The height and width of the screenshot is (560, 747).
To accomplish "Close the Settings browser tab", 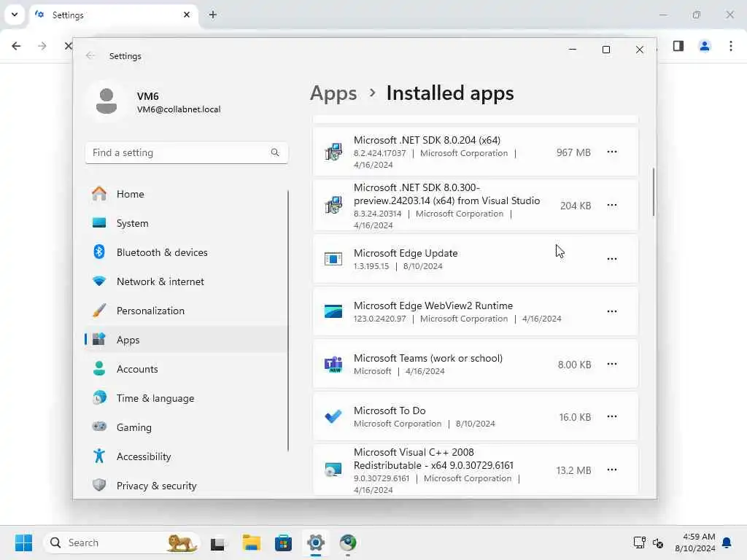I will tap(187, 15).
